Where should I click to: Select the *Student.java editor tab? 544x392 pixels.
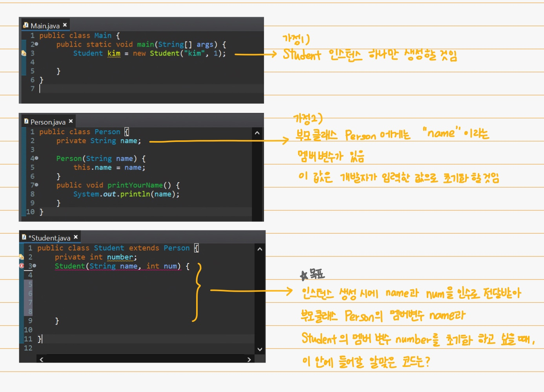50,238
